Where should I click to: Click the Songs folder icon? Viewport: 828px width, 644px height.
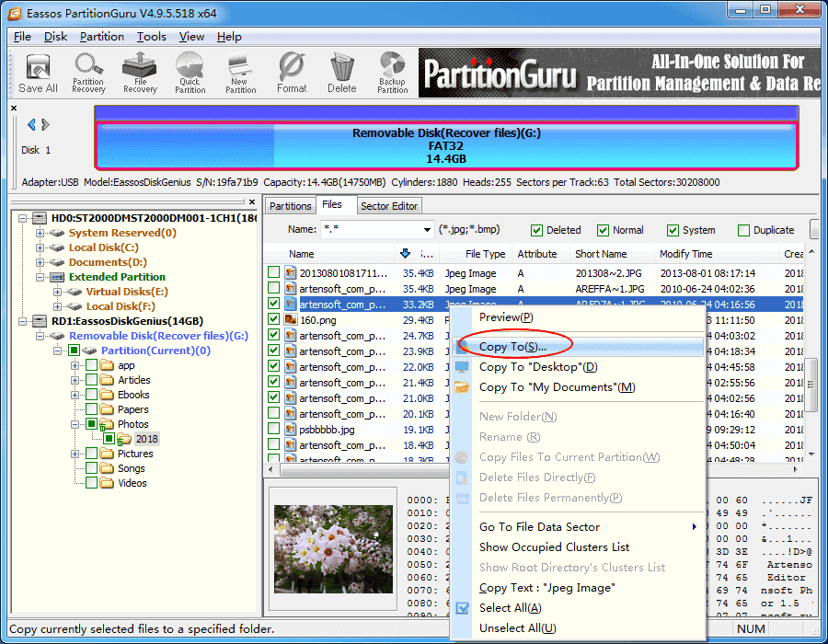[108, 468]
